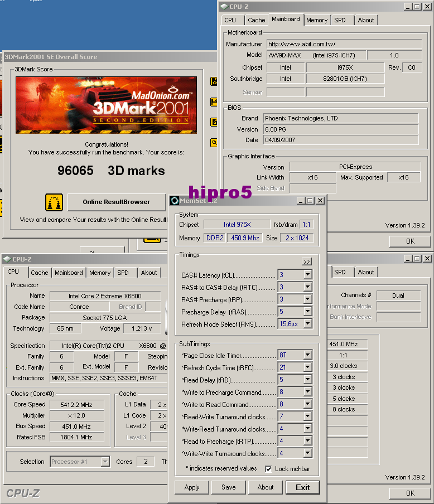Click Save in MemSet
This screenshot has height=504, width=434.
[x=229, y=487]
